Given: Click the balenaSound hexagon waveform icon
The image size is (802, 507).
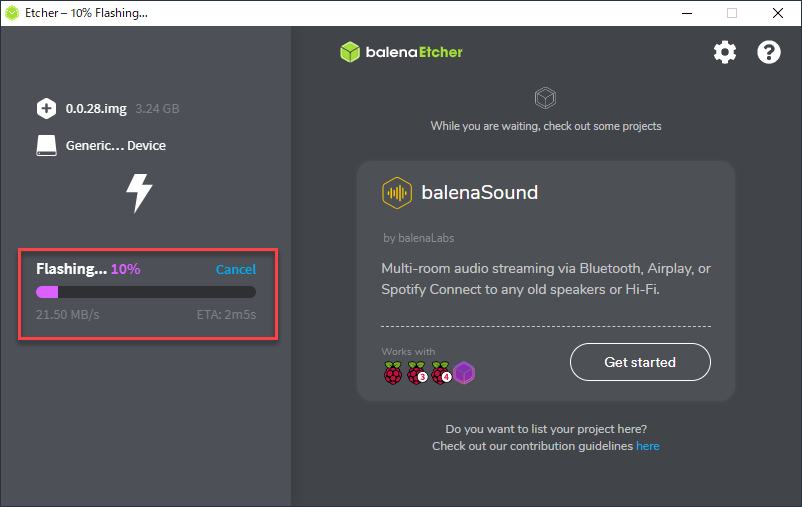Looking at the screenshot, I should [x=397, y=193].
